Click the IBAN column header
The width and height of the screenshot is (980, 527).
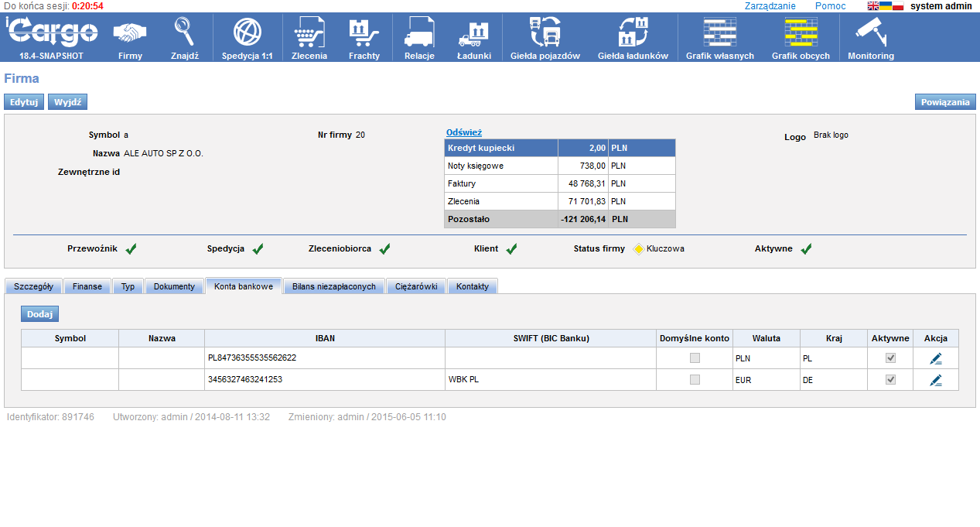325,338
